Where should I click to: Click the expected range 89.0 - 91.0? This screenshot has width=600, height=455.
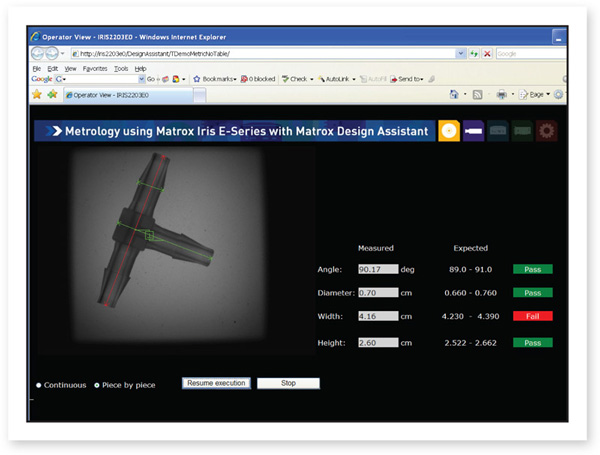470,269
